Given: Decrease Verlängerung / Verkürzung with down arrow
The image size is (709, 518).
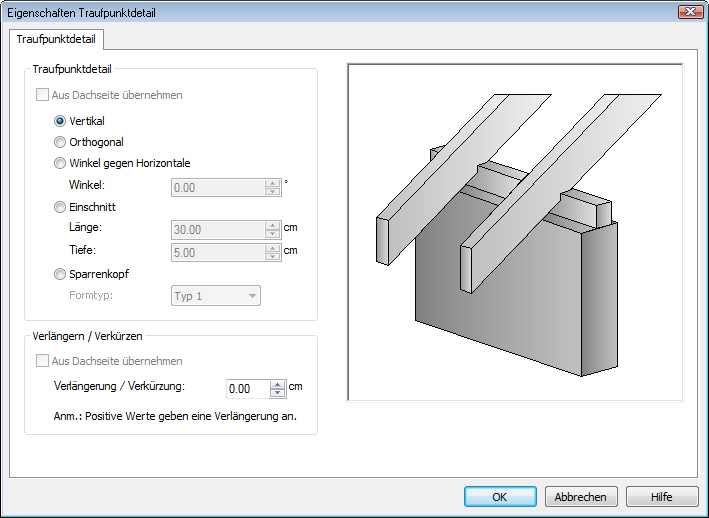Looking at the screenshot, I should (278, 393).
